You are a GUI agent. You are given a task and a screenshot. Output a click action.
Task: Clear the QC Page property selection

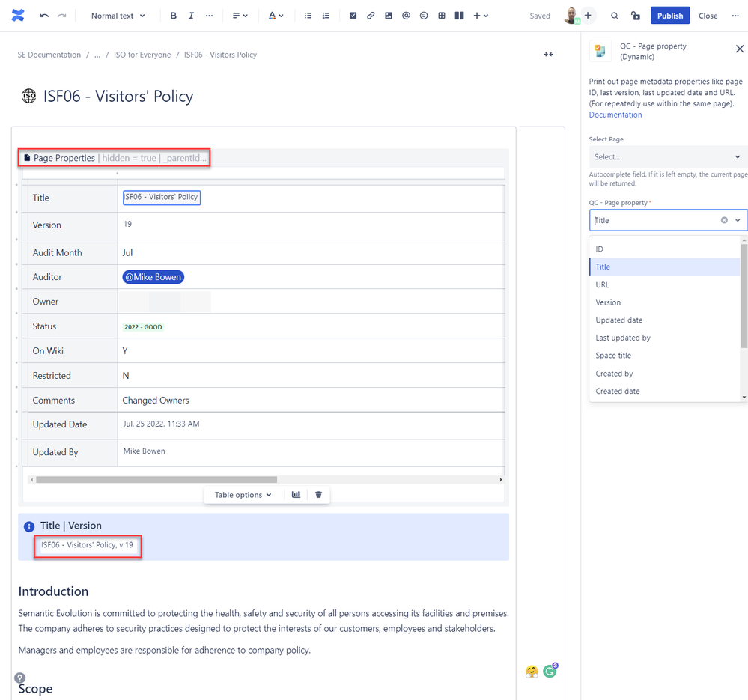pyautogui.click(x=724, y=220)
